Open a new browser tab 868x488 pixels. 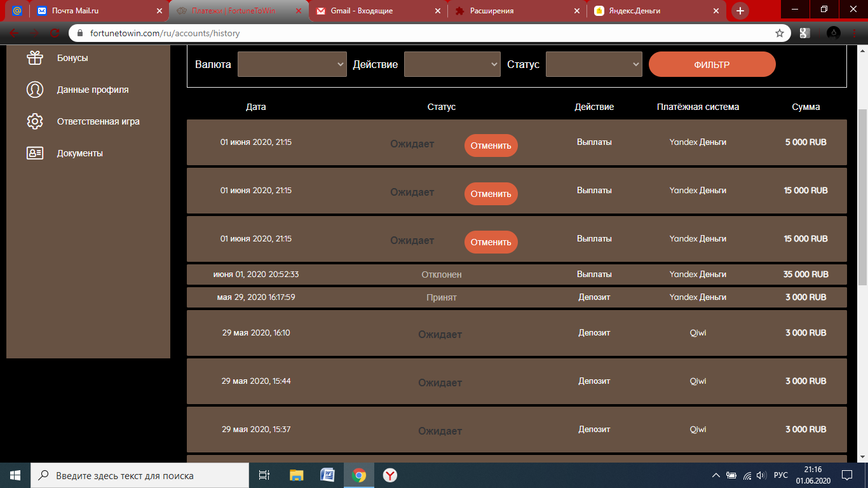(740, 11)
